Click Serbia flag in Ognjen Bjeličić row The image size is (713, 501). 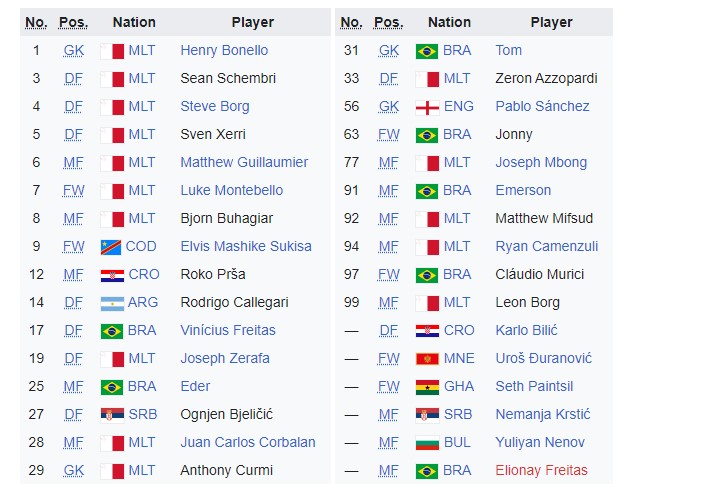pyautogui.click(x=112, y=415)
